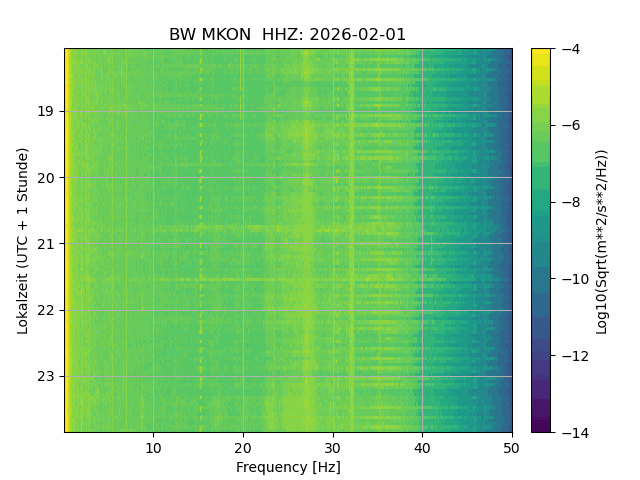Viewport: 640px width, 480px height.
Task: Click the -4 colorbar tick label
Action: 571,49
